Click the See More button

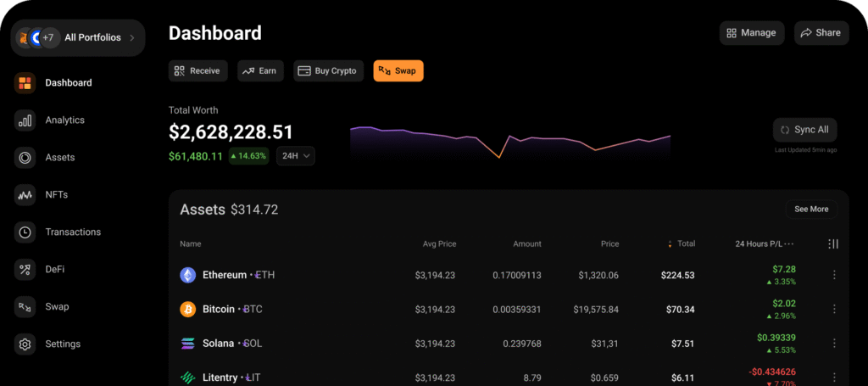coord(811,210)
